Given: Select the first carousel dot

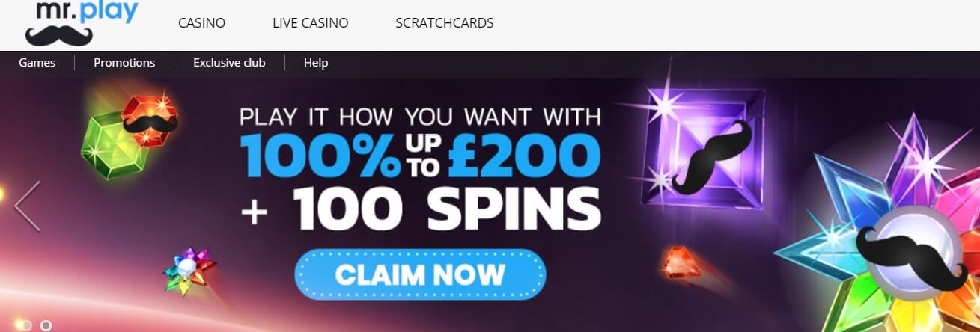Looking at the screenshot, I should (x=27, y=325).
